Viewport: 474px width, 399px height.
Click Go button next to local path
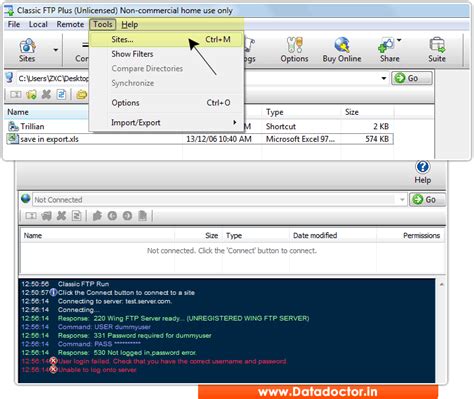point(412,78)
